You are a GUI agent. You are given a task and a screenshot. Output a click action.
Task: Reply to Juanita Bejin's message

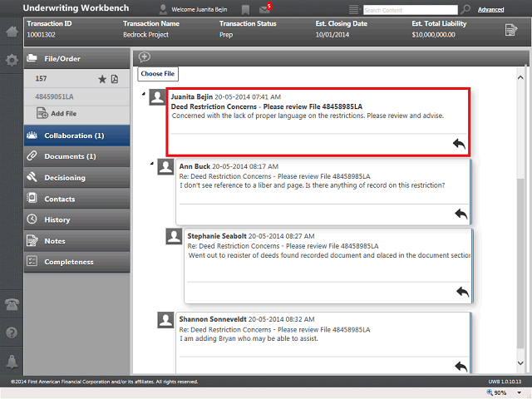coord(459,144)
